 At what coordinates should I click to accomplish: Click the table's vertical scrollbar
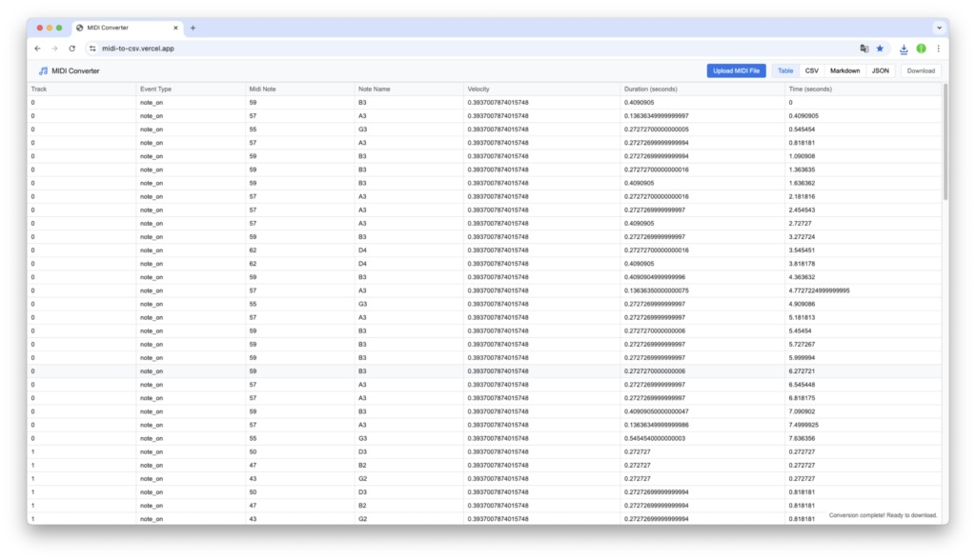[945, 143]
